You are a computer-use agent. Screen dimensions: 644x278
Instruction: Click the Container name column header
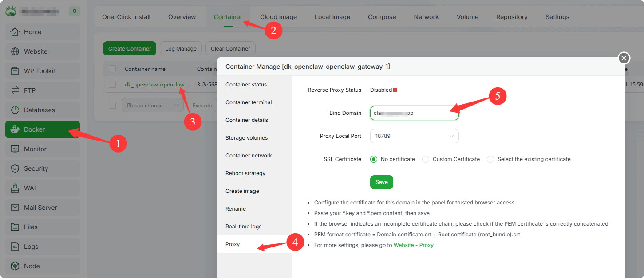click(x=145, y=69)
